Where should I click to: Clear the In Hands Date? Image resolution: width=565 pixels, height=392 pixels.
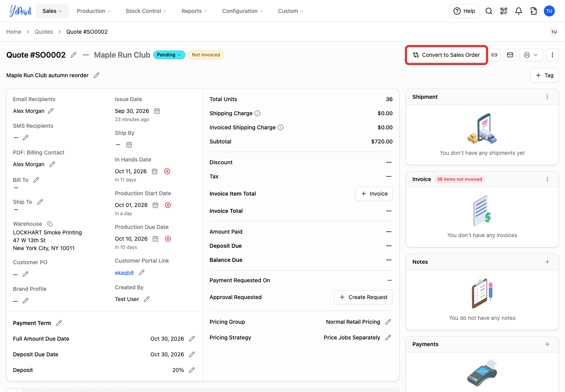tap(167, 171)
